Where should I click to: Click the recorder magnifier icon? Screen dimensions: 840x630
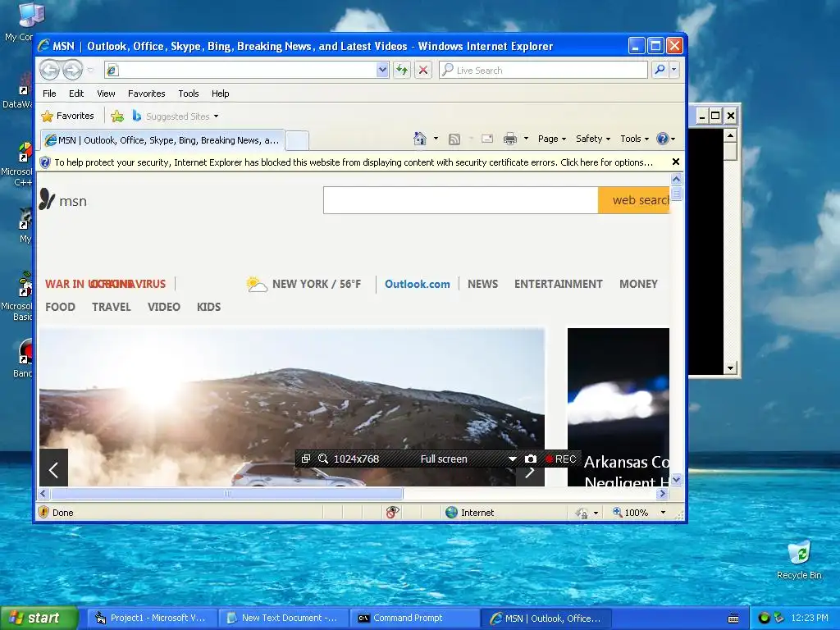point(323,459)
